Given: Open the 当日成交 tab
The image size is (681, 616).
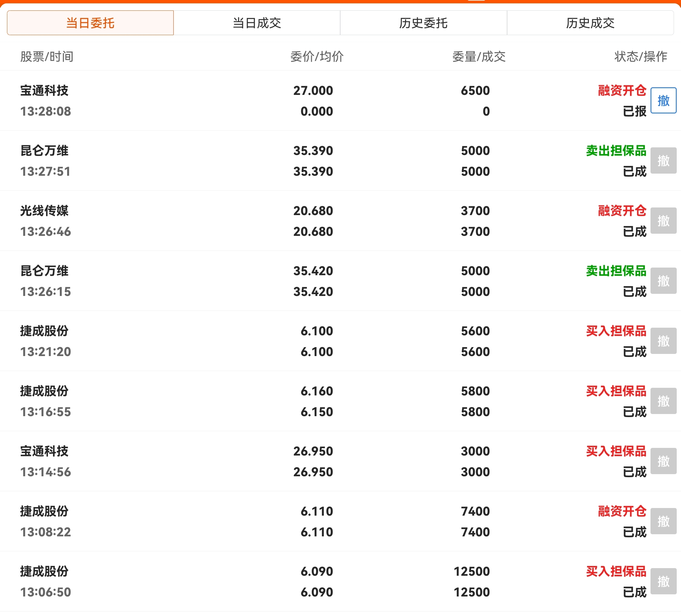Looking at the screenshot, I should tap(257, 23).
